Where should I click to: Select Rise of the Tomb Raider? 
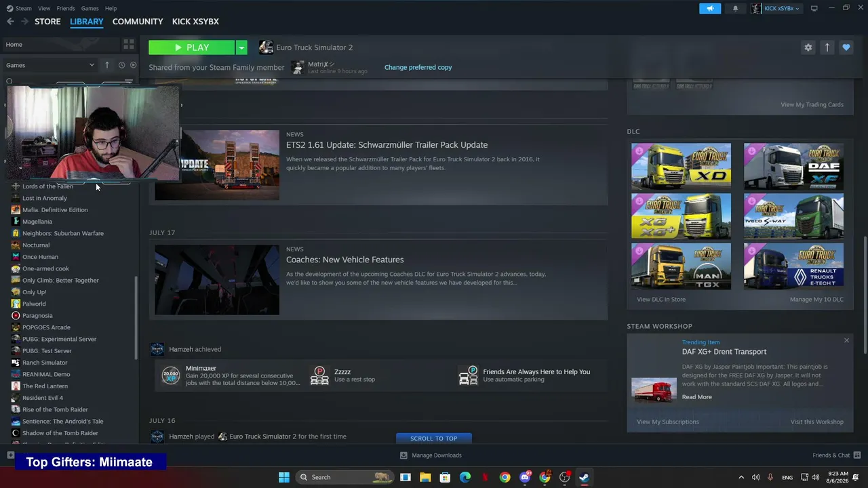click(55, 409)
